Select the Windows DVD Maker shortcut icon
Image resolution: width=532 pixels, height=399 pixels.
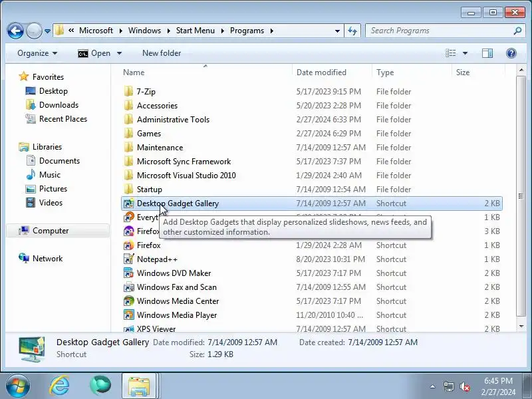coord(128,273)
